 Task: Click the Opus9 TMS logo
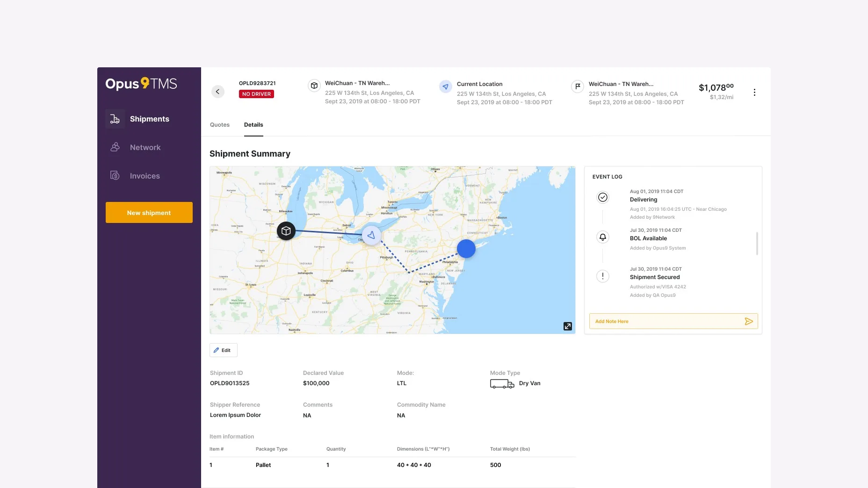coord(141,84)
